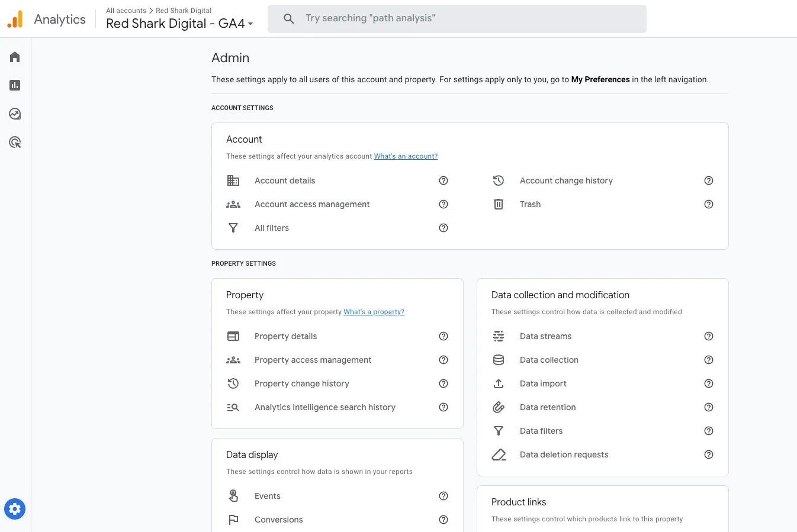Click the help icon next to All filters
The height and width of the screenshot is (532, 797).
(x=444, y=228)
